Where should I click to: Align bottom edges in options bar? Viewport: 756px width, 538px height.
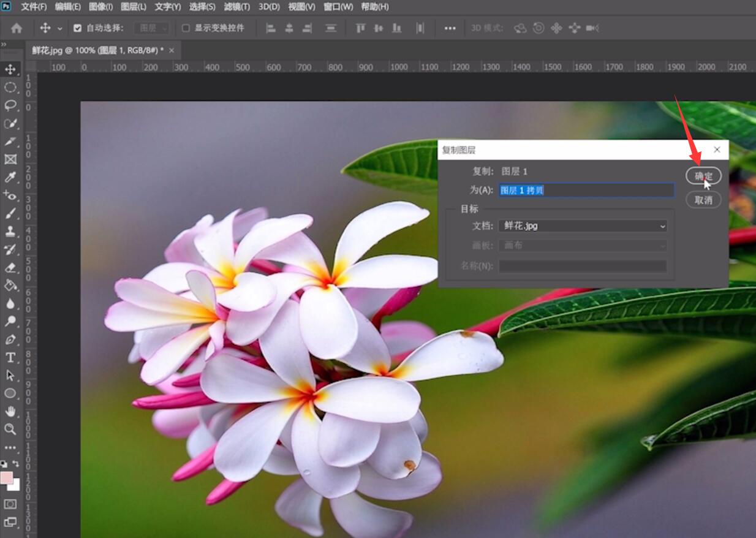pos(396,28)
